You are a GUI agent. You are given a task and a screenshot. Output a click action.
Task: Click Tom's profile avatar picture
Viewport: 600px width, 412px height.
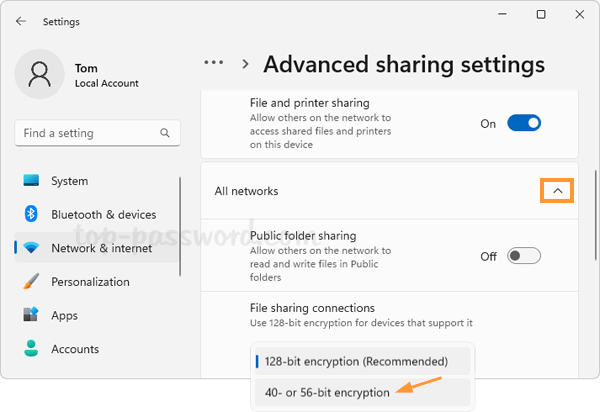tap(41, 76)
